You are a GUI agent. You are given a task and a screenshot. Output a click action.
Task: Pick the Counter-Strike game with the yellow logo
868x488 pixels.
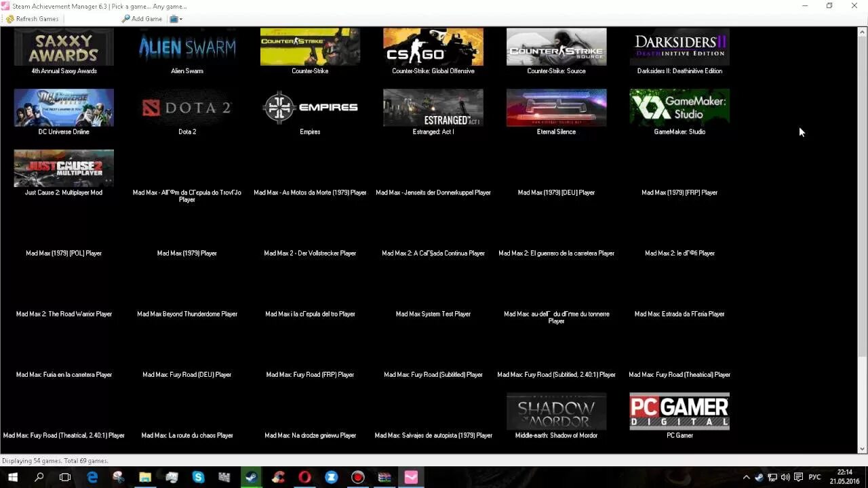pyautogui.click(x=310, y=52)
